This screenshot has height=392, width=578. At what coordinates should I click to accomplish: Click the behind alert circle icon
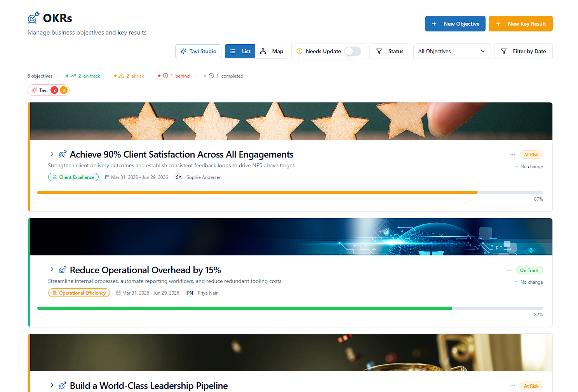(x=165, y=76)
